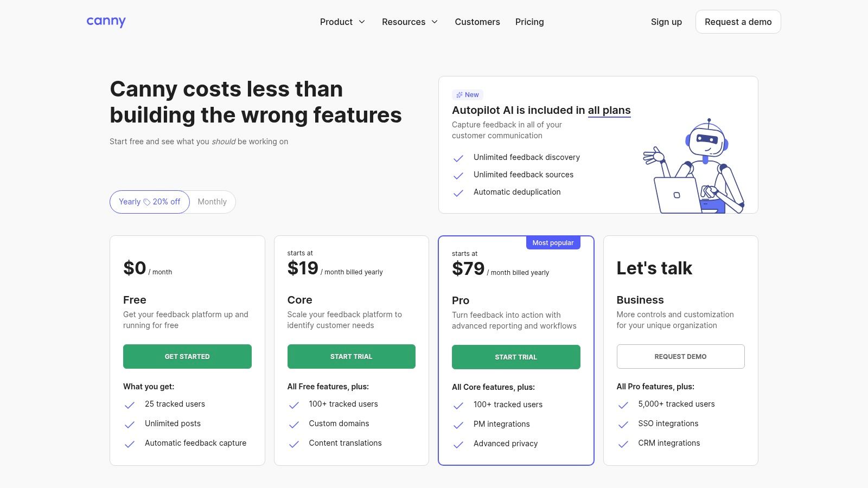Open the Resources dropdown menu

coord(404,22)
